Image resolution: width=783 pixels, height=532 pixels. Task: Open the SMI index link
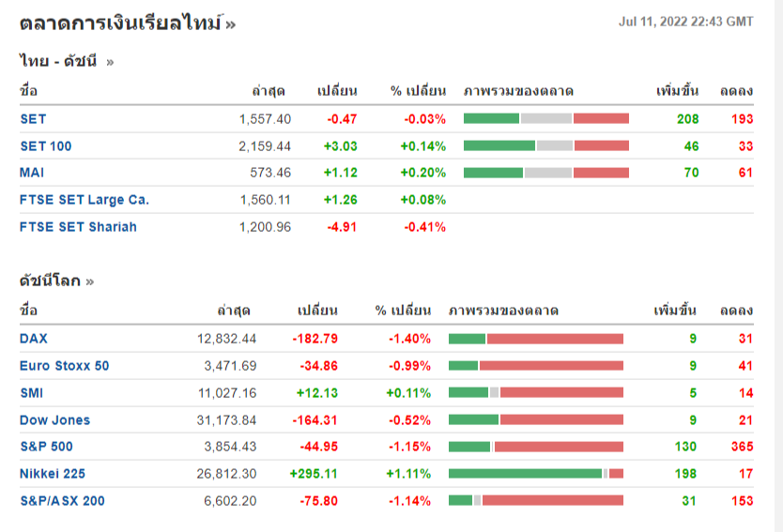coord(31,393)
